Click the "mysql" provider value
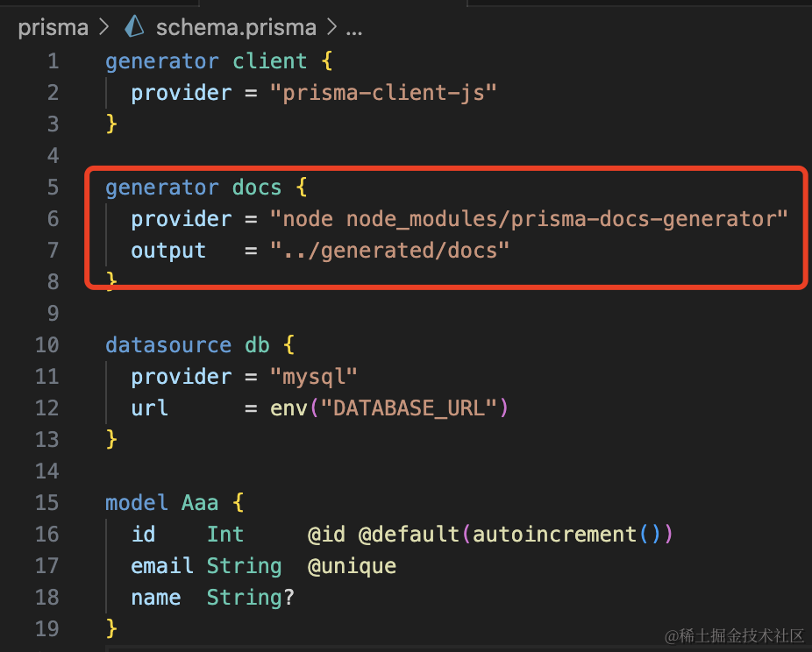The image size is (812, 652). coord(314,377)
